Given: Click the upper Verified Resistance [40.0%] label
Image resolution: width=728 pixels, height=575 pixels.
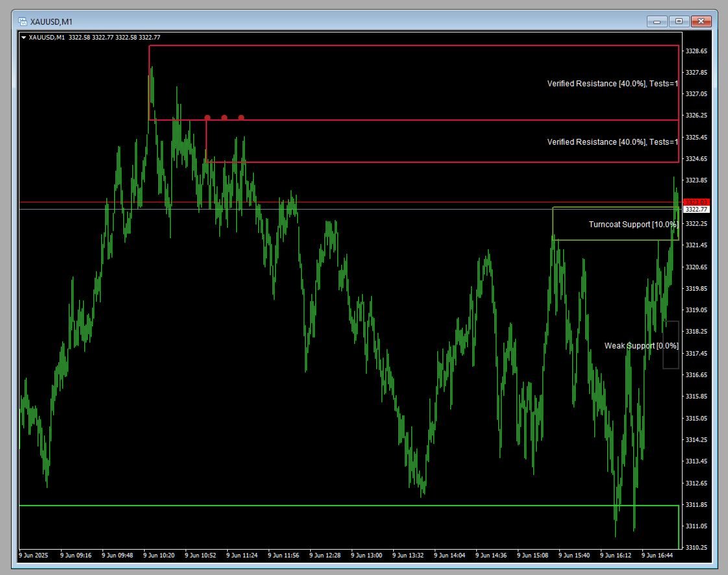Looking at the screenshot, I should pos(612,83).
